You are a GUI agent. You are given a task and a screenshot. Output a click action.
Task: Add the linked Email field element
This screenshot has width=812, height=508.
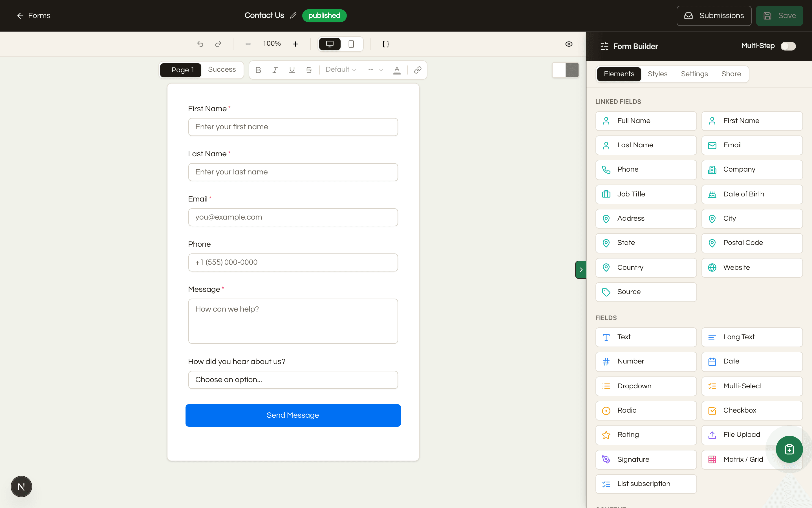[752, 145]
